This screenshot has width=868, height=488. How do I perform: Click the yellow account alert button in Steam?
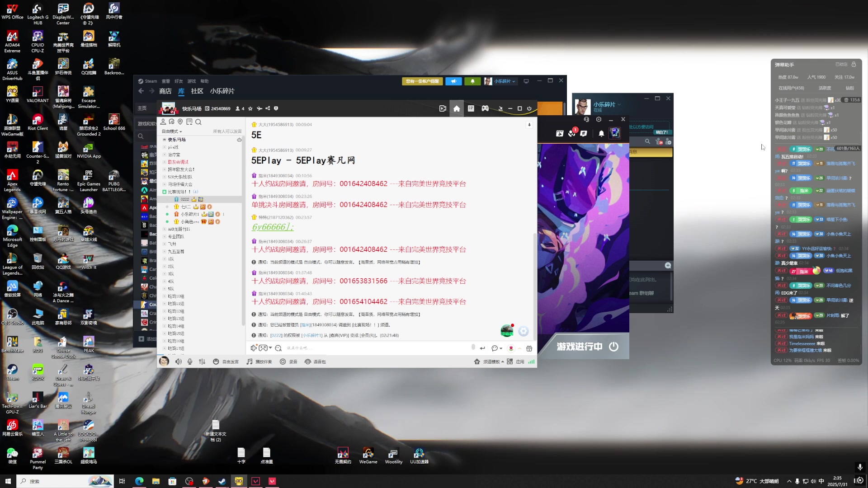coord(422,81)
